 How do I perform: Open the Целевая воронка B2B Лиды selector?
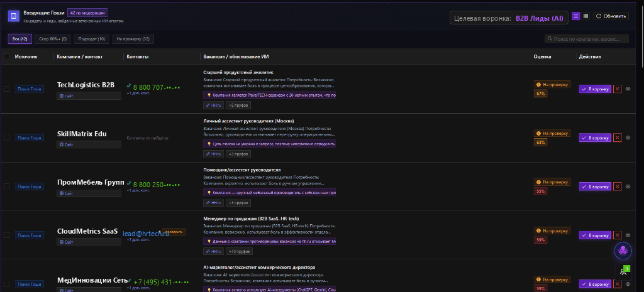coord(509,18)
